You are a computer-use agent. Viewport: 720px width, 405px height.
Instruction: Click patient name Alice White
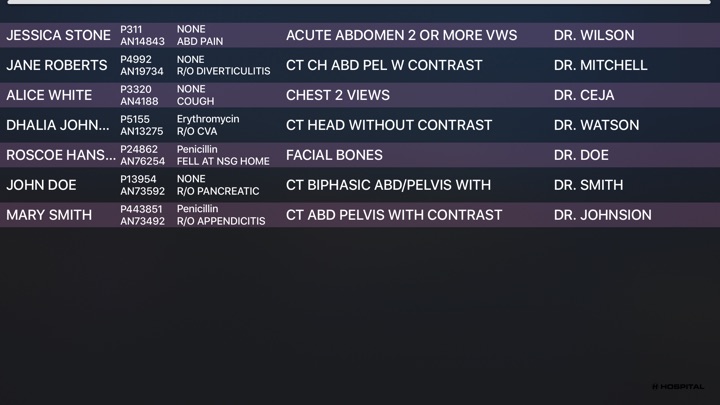point(49,95)
